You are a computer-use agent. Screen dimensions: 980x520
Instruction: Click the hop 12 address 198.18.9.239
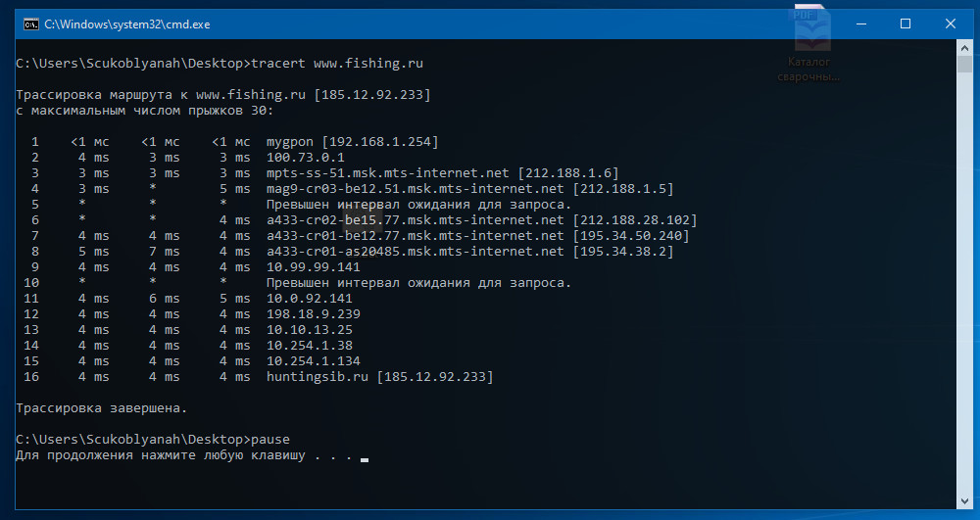click(314, 314)
